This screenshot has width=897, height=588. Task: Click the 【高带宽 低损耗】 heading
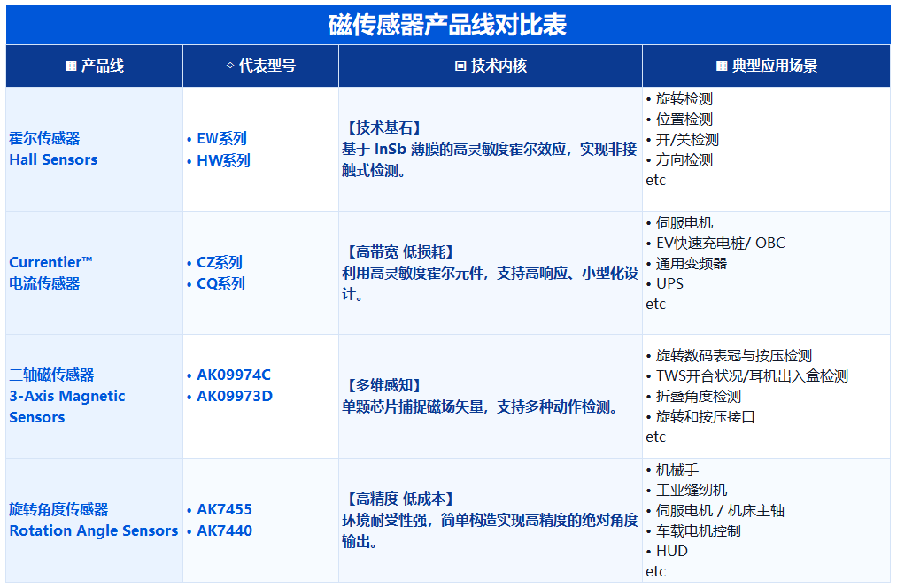click(x=401, y=251)
